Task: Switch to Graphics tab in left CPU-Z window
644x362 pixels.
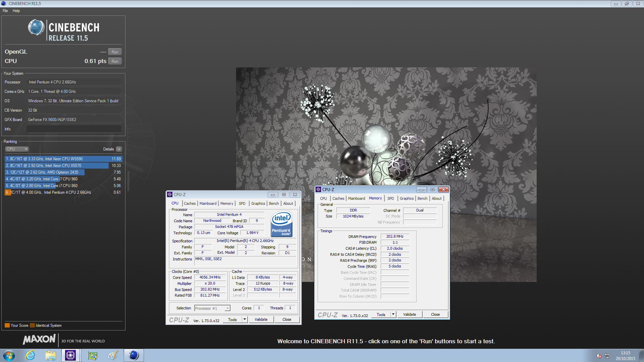Action: click(x=258, y=203)
